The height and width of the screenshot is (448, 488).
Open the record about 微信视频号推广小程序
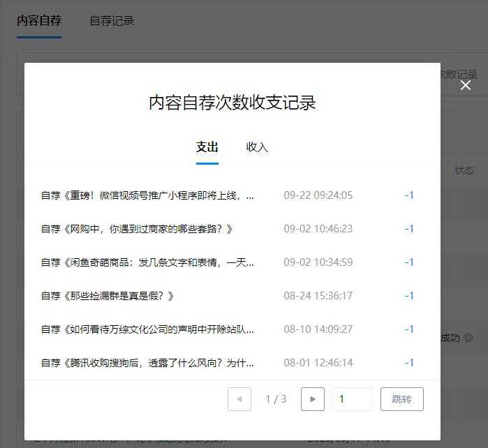tap(147, 195)
